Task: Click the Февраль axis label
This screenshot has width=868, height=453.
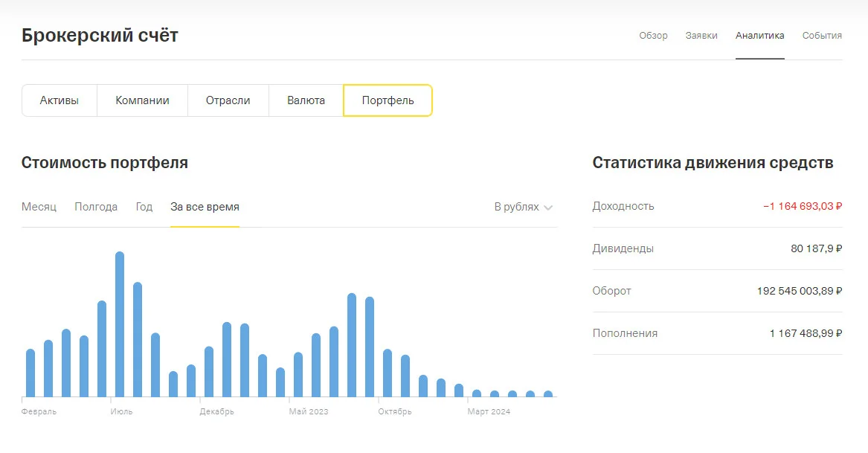Action: click(x=39, y=411)
